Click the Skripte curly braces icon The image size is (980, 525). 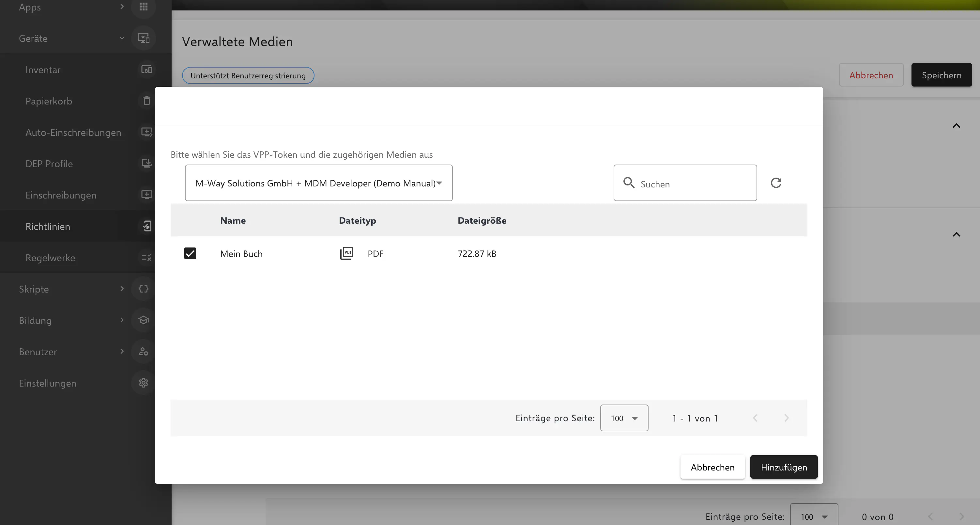pyautogui.click(x=144, y=289)
